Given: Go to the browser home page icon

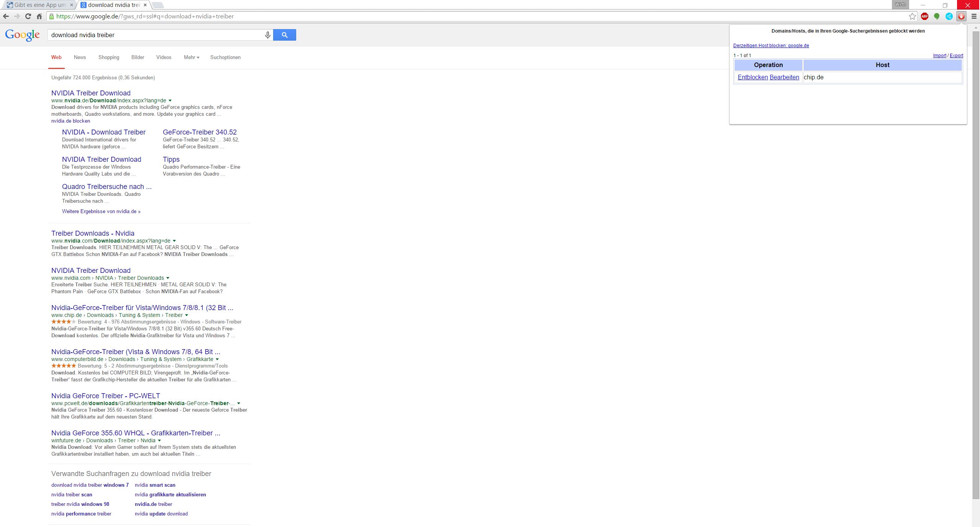Looking at the screenshot, I should [x=39, y=16].
